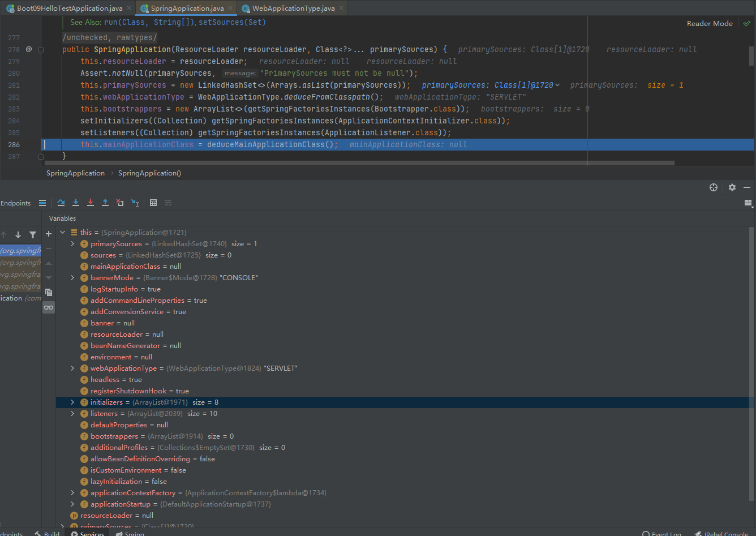Screen dimensions: 756x536
Task: Click the Show Execution Point lines icon
Action: click(x=42, y=203)
